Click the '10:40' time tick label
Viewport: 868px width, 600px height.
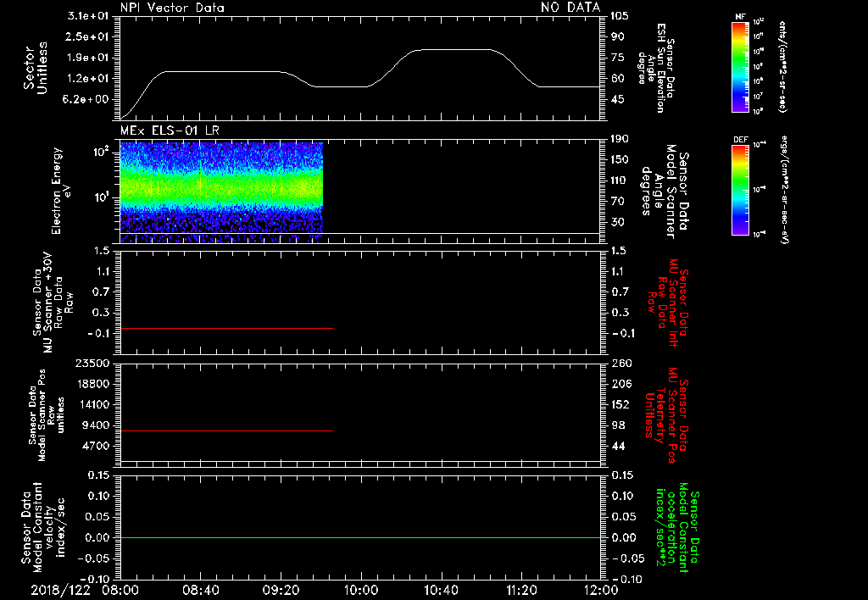(x=441, y=590)
